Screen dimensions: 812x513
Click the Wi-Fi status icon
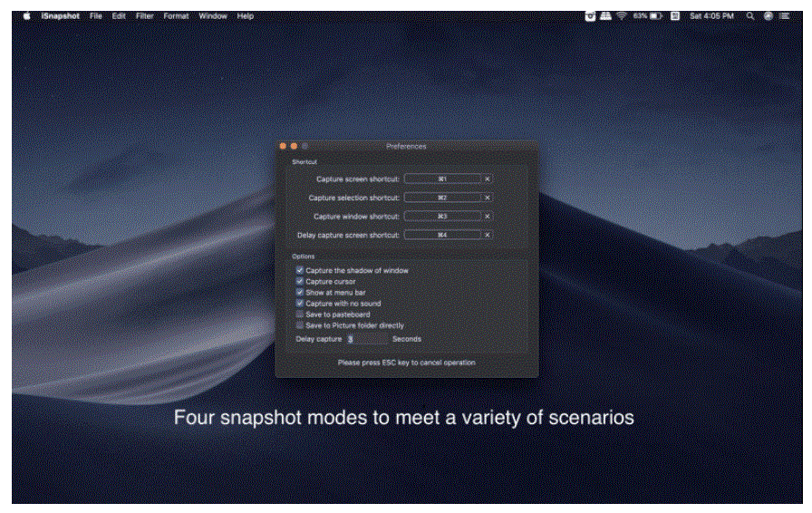coord(622,16)
